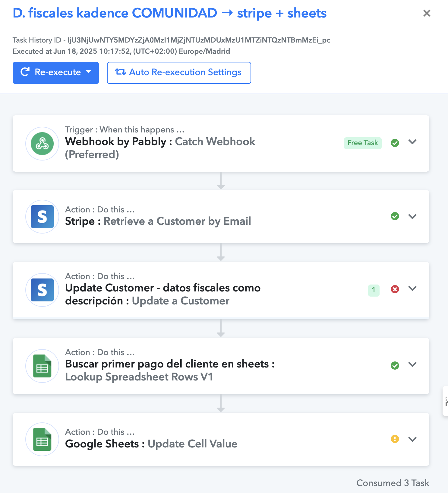Expand the Retrieve a Customer by Email step
The height and width of the screenshot is (493, 448).
[412, 216]
